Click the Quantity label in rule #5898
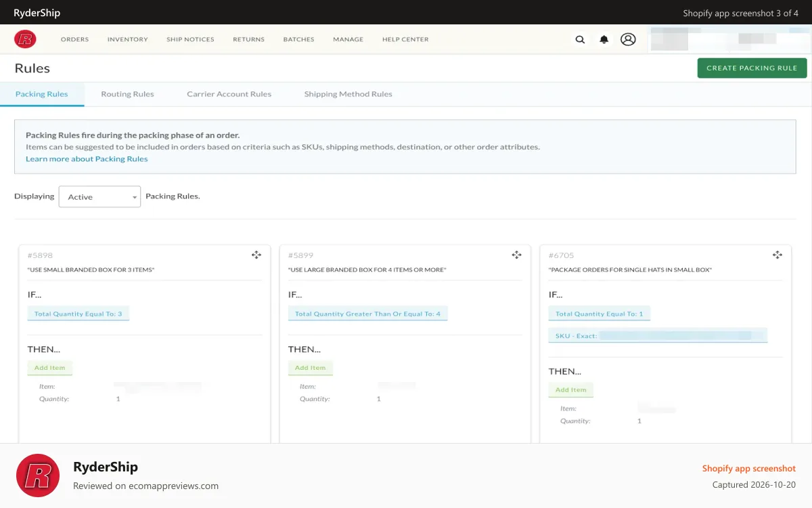812x508 pixels. [54, 399]
